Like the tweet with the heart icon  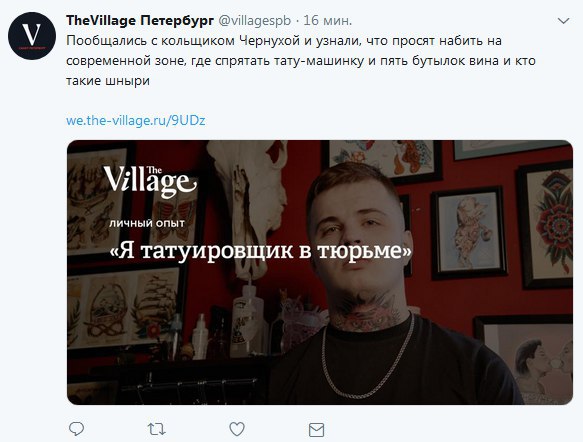pos(237,429)
